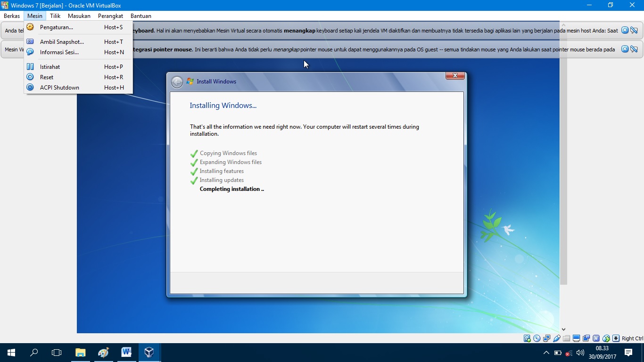Image resolution: width=644 pixels, height=362 pixels.
Task: Open the Windows Start menu
Action: pyautogui.click(x=11, y=353)
